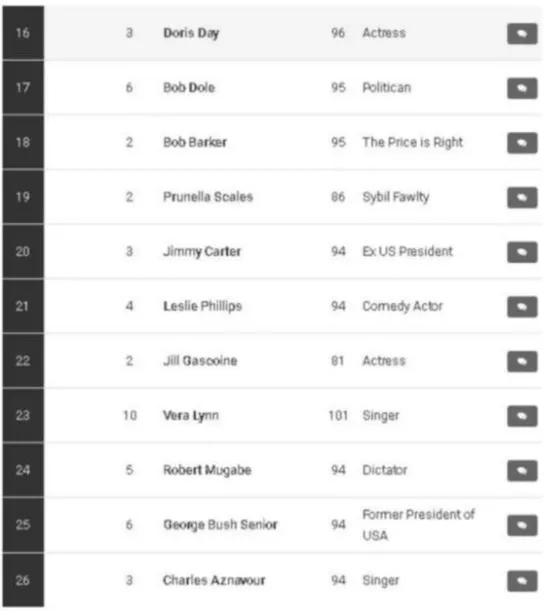Viewport: 559px width, 611px height.
Task: Click comment icon for Robert Mugabe
Action: click(522, 470)
